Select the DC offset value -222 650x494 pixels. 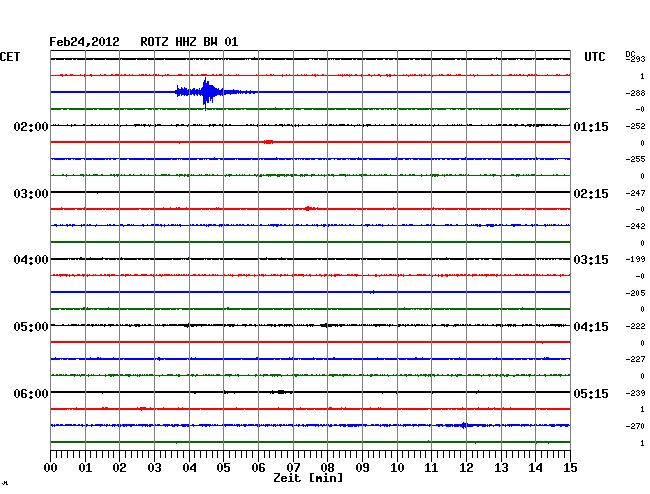coord(635,327)
